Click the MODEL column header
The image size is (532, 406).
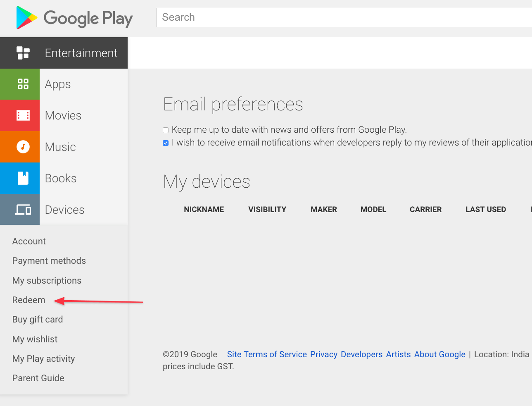pos(373,210)
